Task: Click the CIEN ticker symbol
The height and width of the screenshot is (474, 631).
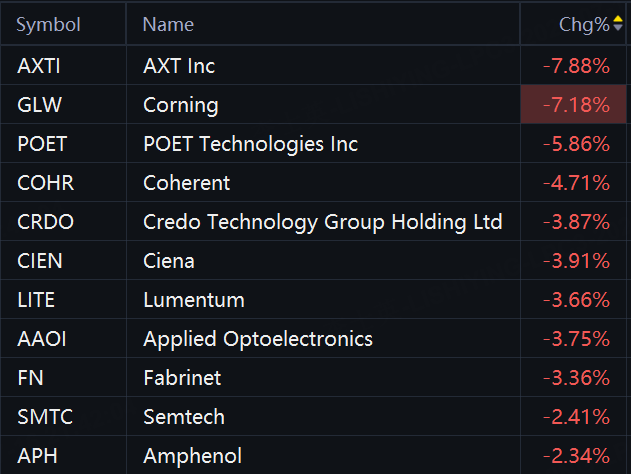Action: tap(39, 261)
